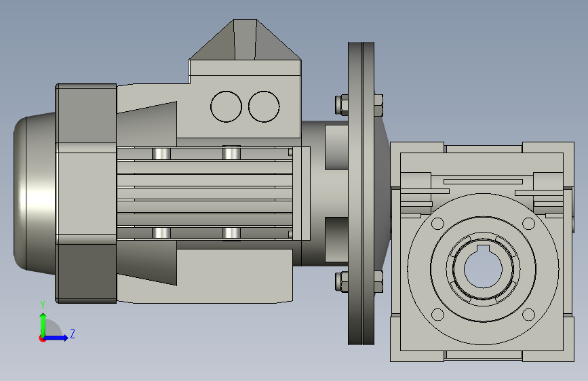Select the right circular cable entry on terminal box
Image resolution: width=588 pixels, height=381 pixels.
point(264,106)
